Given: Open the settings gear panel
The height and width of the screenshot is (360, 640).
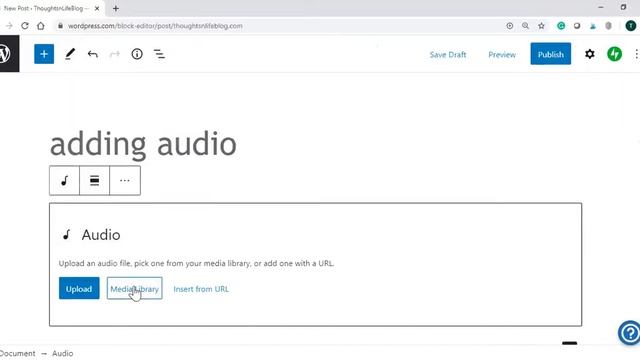Looking at the screenshot, I should tap(589, 54).
